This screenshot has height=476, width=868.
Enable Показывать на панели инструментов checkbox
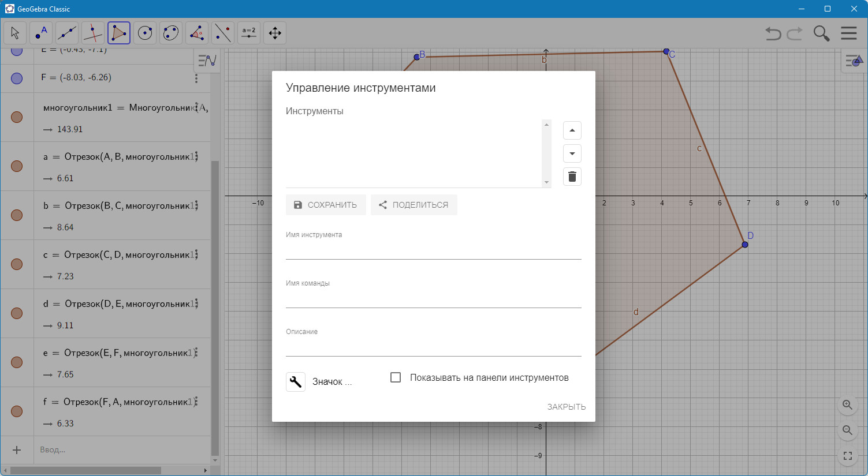[396, 377]
